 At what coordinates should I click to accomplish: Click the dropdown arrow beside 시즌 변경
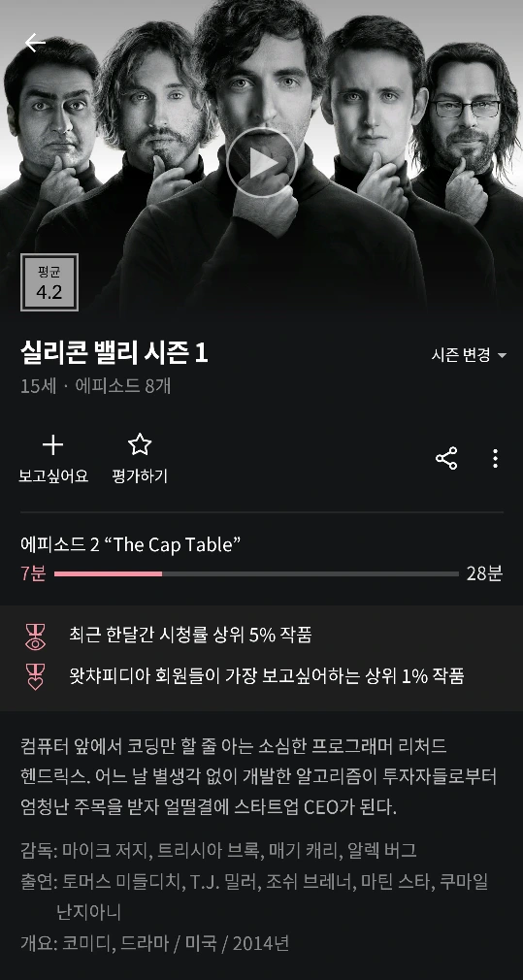click(502, 356)
